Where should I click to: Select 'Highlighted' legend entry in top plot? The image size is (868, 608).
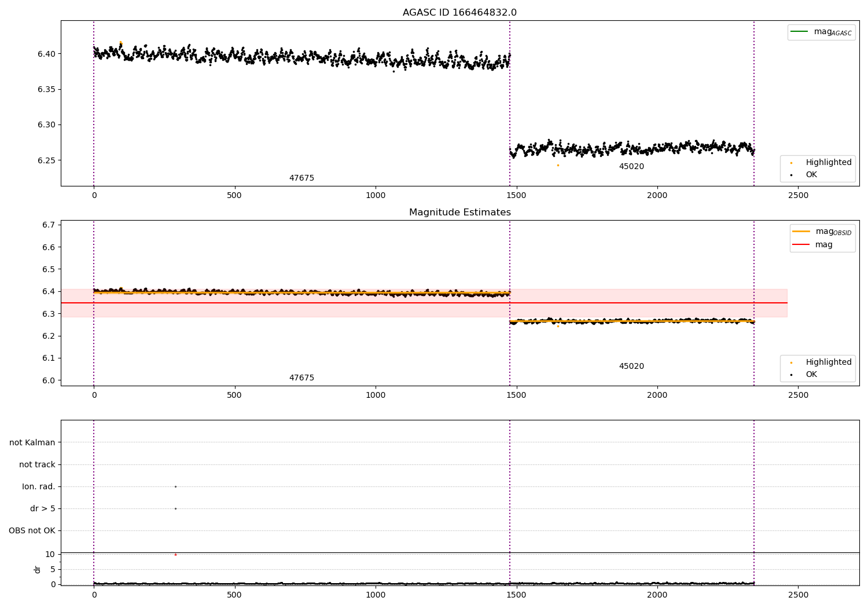coord(828,163)
